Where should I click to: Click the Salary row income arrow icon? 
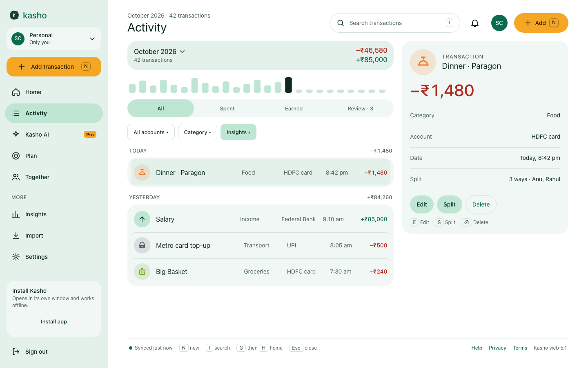pyautogui.click(x=142, y=219)
